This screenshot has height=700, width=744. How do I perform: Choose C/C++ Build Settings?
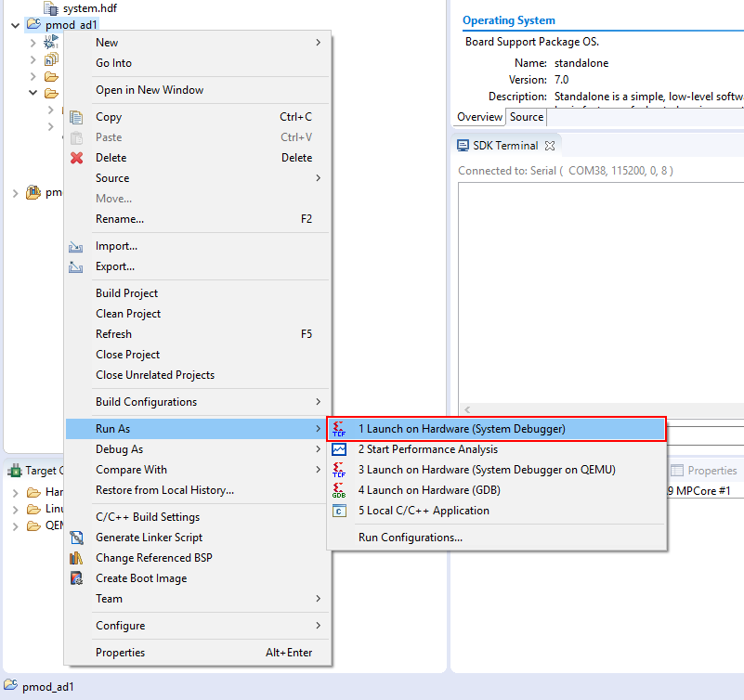198,517
